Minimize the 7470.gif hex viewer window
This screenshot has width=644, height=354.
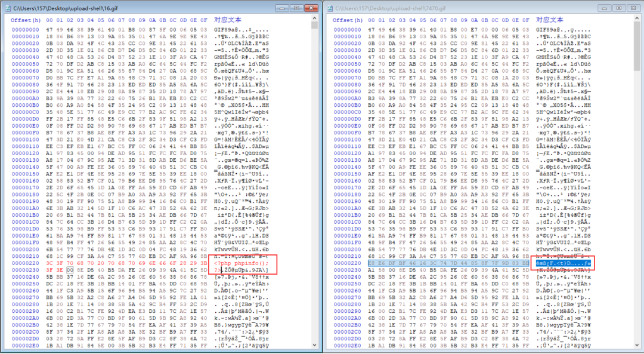(x=604, y=8)
